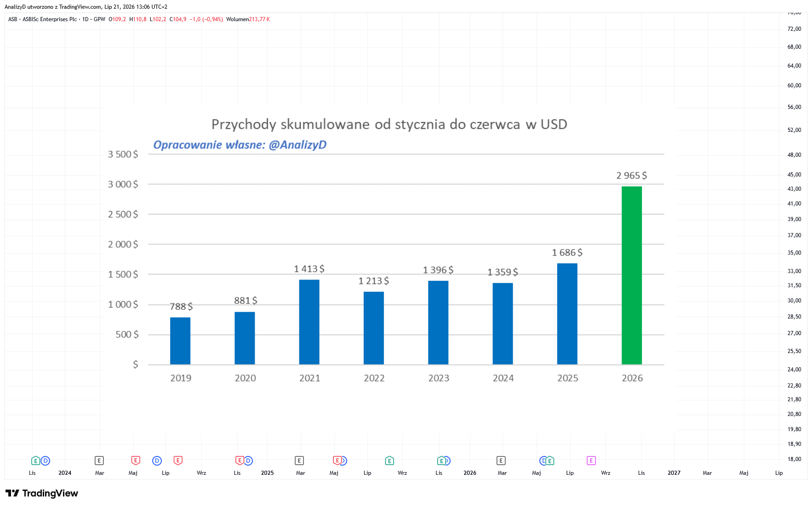The image size is (812, 507).
Task: Click the '2019' category label under the bar
Action: (x=181, y=378)
